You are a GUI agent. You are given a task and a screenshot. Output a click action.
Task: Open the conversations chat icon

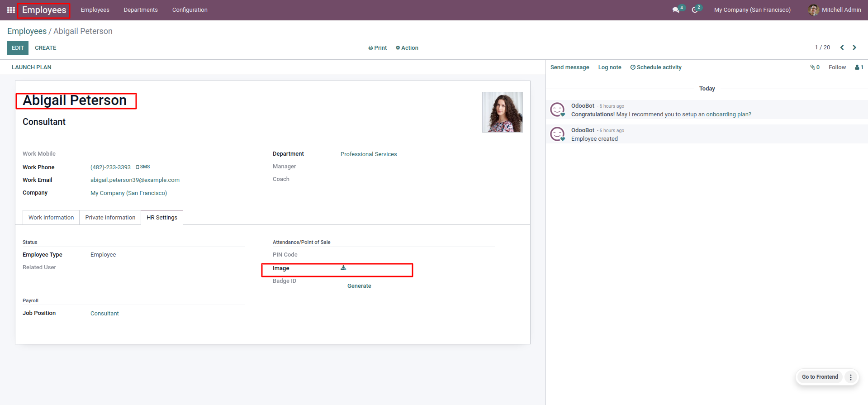(676, 10)
